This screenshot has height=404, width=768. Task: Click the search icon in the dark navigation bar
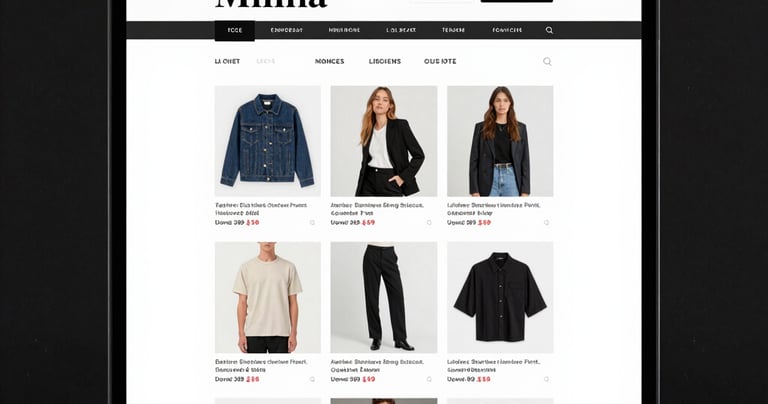tap(549, 30)
